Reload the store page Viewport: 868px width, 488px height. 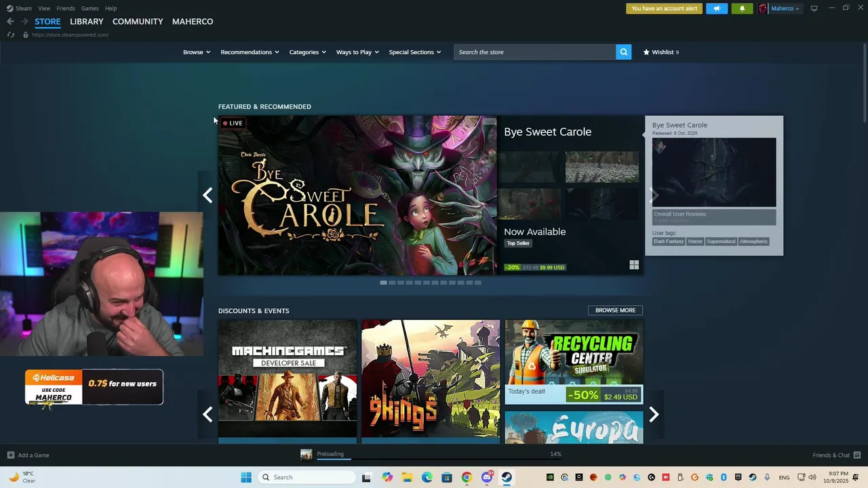[11, 35]
